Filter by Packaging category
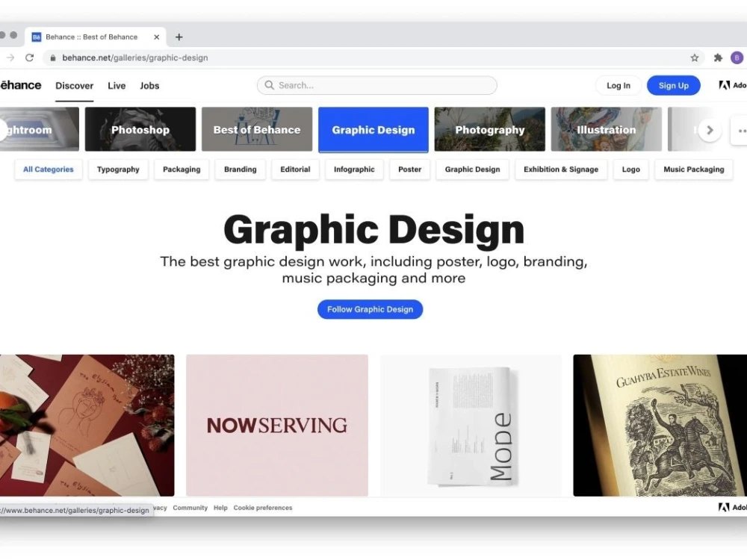This screenshot has height=560, width=747. tap(182, 169)
